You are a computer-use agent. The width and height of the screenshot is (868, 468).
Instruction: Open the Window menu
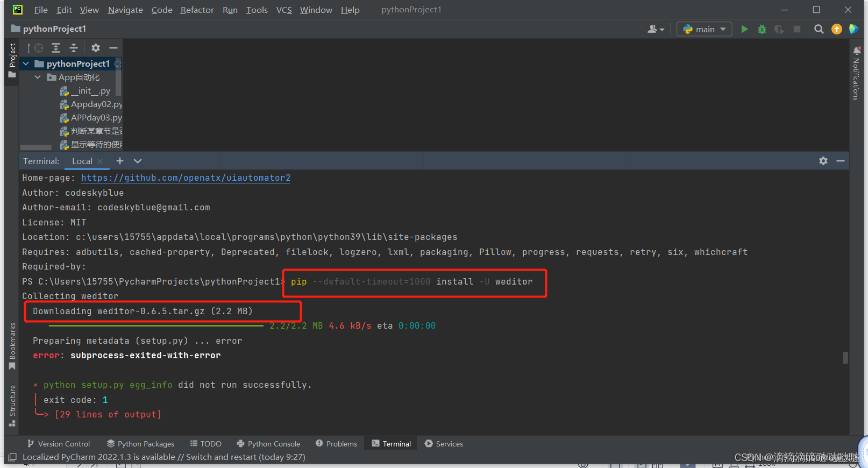(x=316, y=10)
